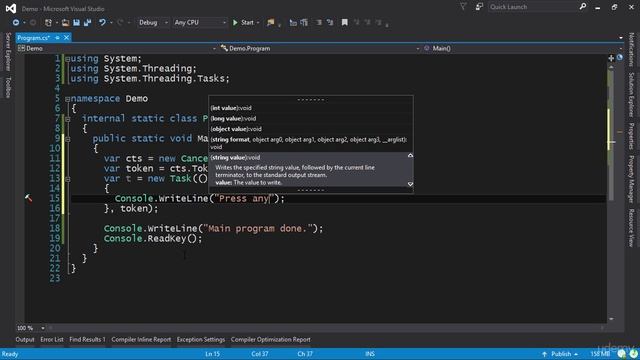Open the Solution Explorer side tab
This screenshot has width=640, height=360.
(x=631, y=95)
